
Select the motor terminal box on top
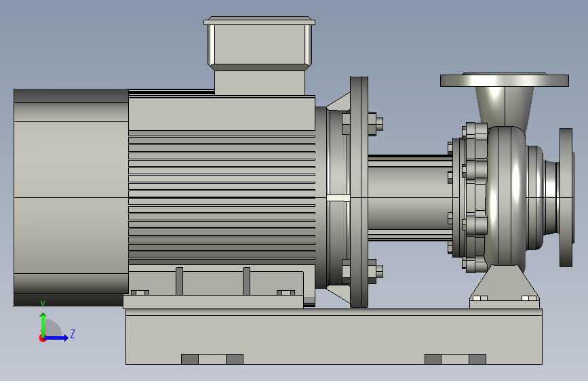tap(260, 55)
